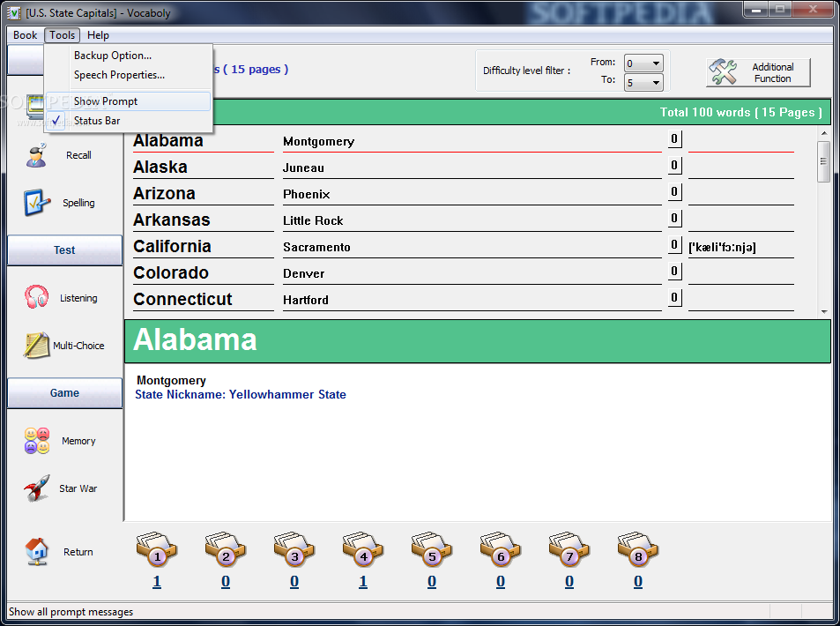Click the count link under box 4
This screenshot has width=840, height=626.
(363, 582)
